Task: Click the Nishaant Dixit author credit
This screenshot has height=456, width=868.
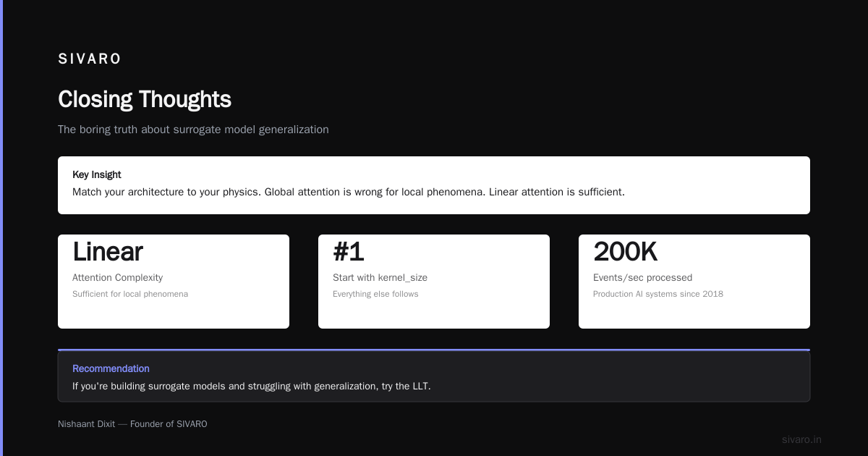Action: point(132,424)
